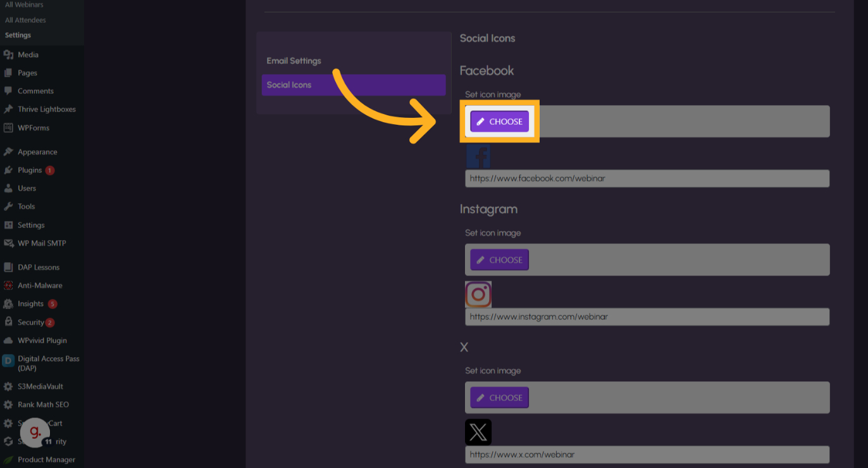Image resolution: width=868 pixels, height=468 pixels.
Task: Go to WP Mail SMTP
Action: pos(42,243)
